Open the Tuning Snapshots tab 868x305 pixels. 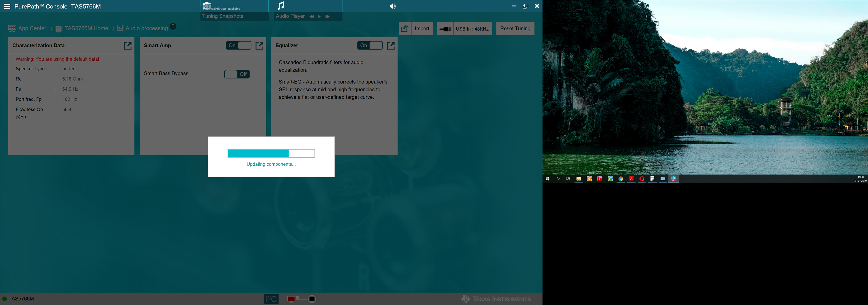223,16
